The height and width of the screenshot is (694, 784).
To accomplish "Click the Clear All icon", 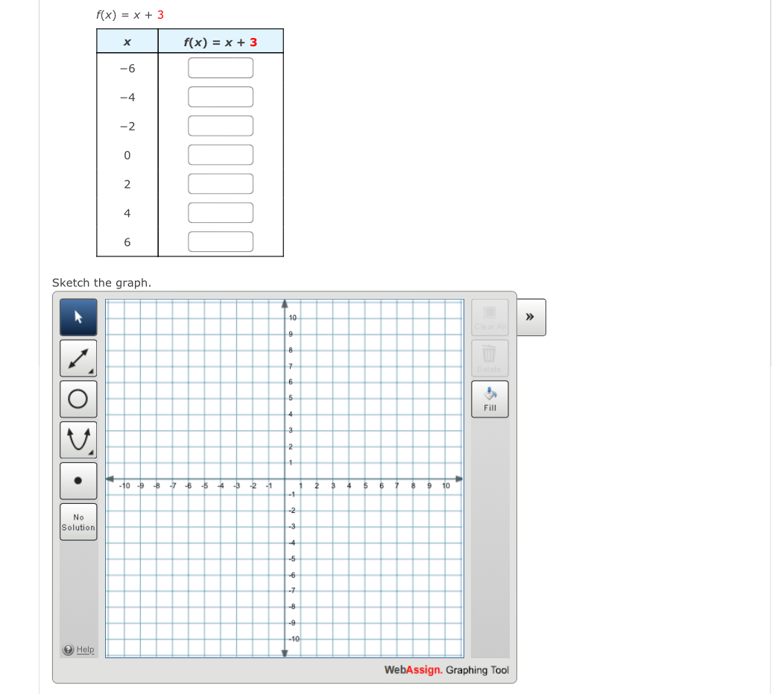I will [490, 313].
